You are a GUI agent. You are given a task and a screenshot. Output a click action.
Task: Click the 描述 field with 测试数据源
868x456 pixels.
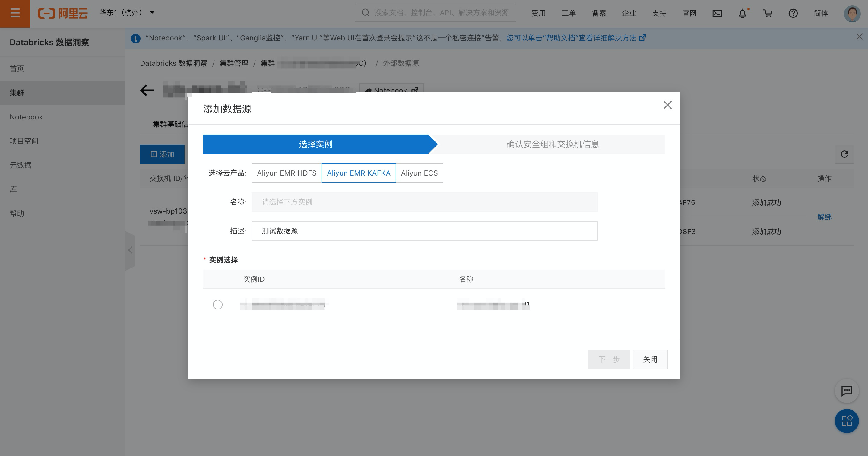(425, 231)
